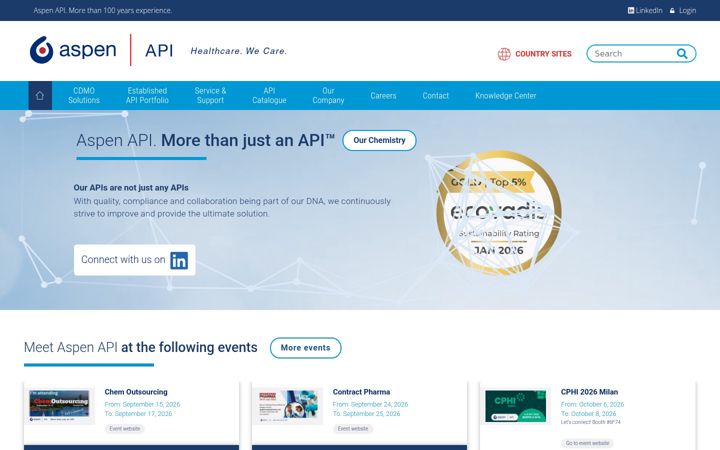Viewport: 720px width, 450px height.
Task: Click the EcoVadis gold rating badge
Action: coord(499,213)
